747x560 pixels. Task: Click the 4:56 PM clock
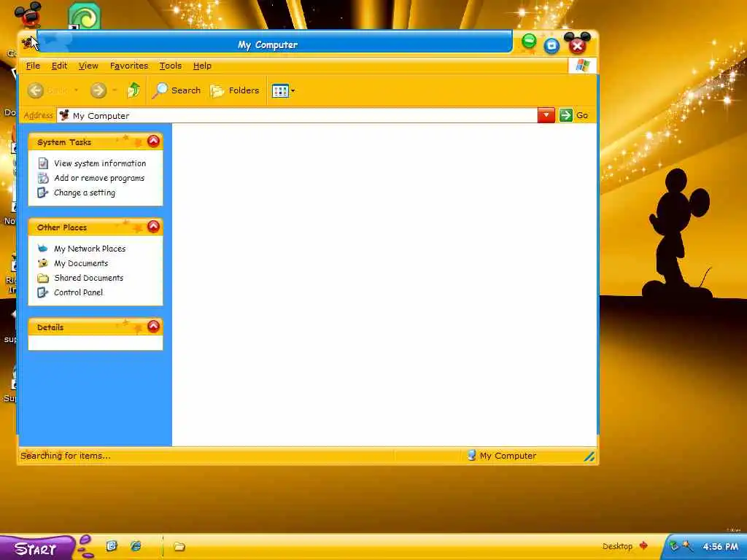coord(720,546)
